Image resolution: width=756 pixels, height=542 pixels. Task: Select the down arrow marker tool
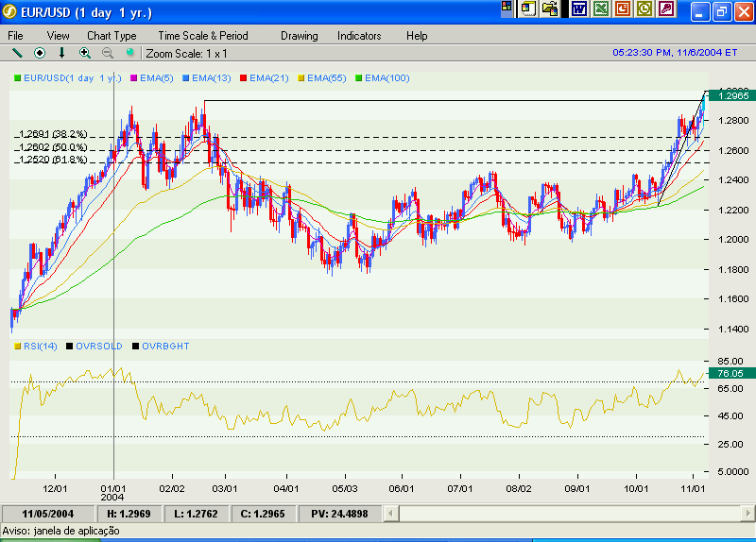click(62, 53)
